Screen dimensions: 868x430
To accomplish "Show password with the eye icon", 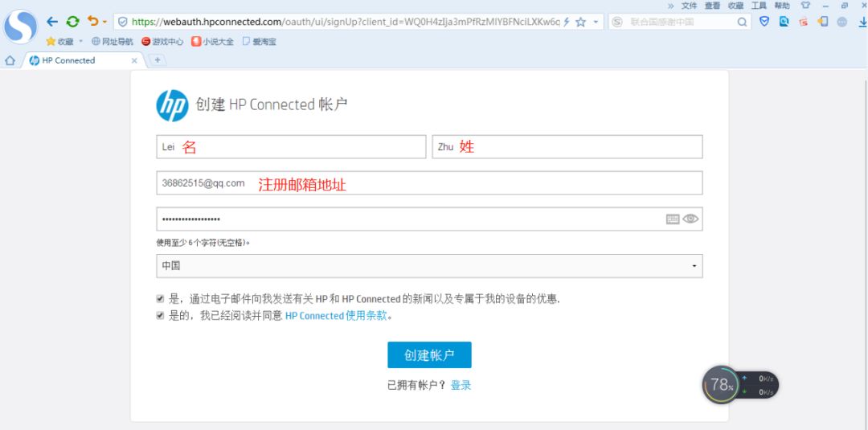I will coord(690,219).
